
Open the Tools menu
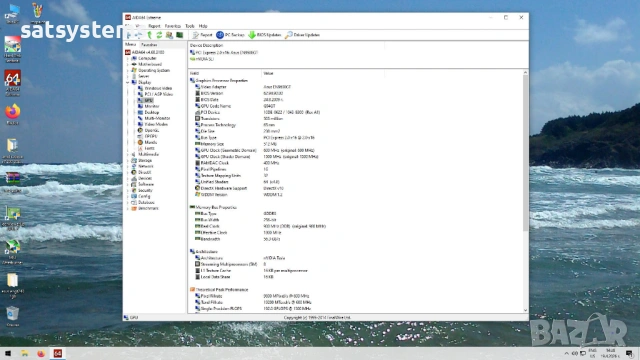[190, 26]
